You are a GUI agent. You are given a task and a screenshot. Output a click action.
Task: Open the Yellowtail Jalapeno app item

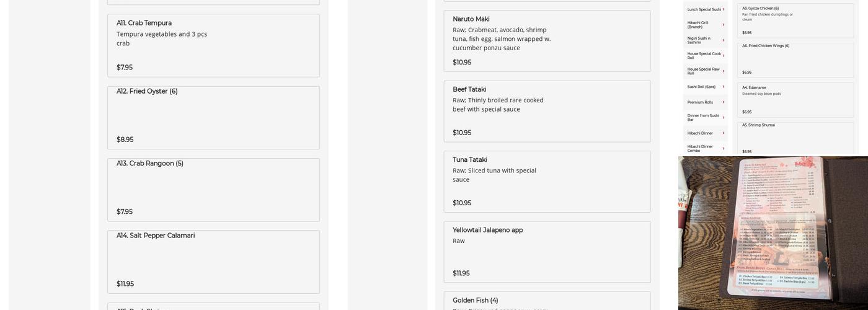[x=547, y=252]
